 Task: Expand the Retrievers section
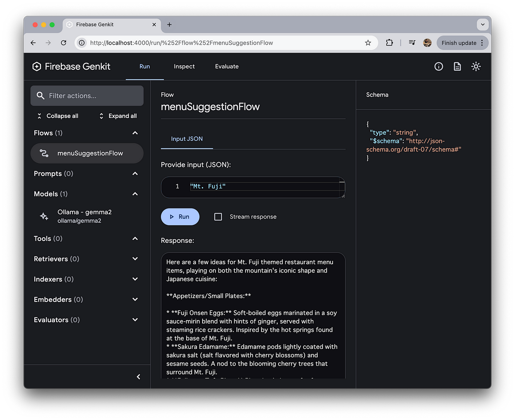coord(135,259)
